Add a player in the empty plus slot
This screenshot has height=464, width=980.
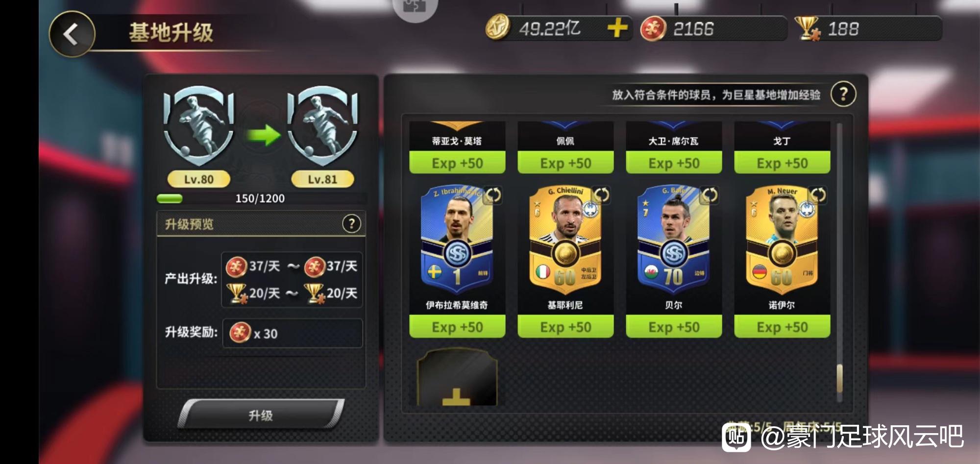click(457, 377)
